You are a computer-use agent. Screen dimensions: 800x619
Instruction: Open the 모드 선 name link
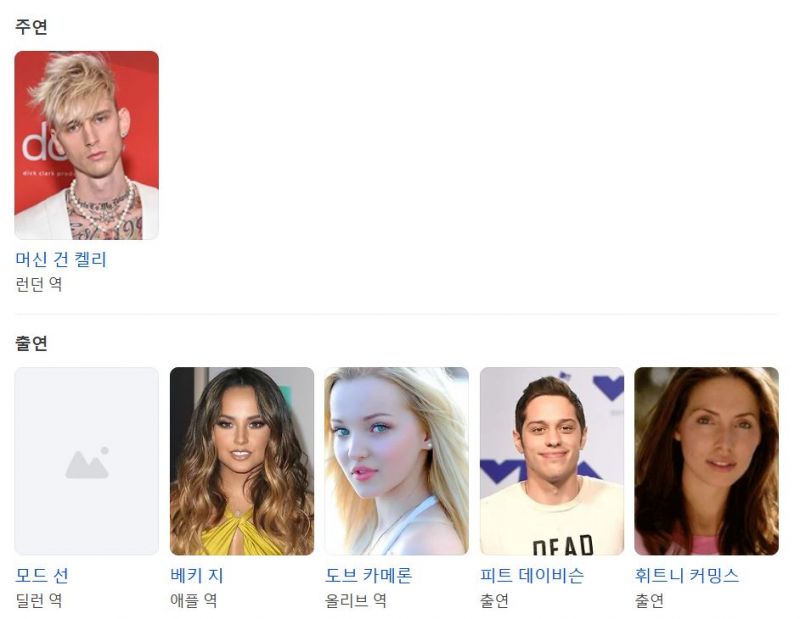(x=42, y=575)
